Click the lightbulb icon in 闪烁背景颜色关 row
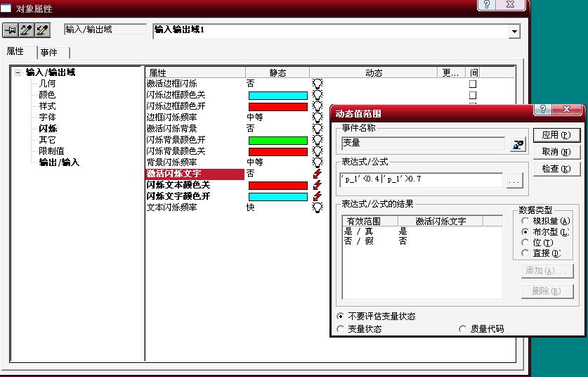Image resolution: width=588 pixels, height=377 pixels. tap(318, 151)
